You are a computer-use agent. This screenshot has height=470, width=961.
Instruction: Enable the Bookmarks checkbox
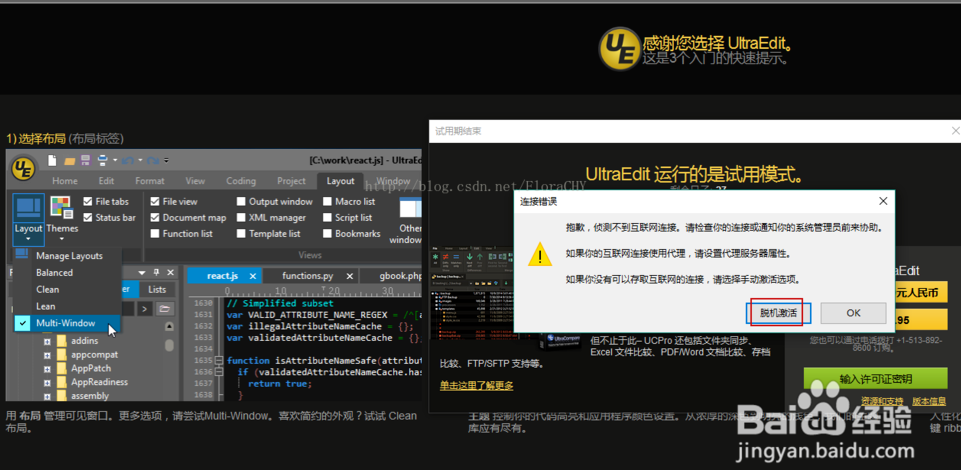[327, 233]
